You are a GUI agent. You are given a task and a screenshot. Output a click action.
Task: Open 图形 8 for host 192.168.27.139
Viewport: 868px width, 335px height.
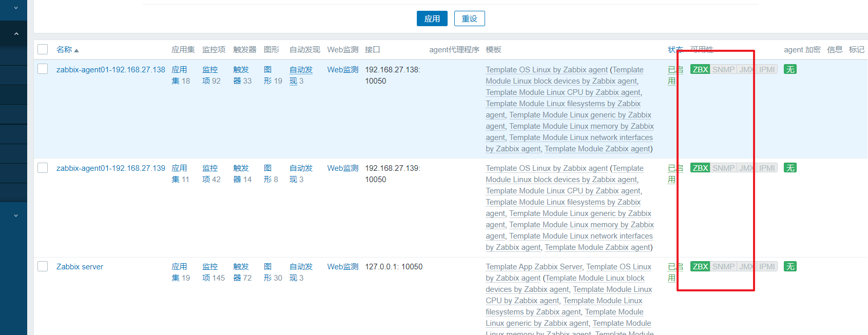[271, 173]
